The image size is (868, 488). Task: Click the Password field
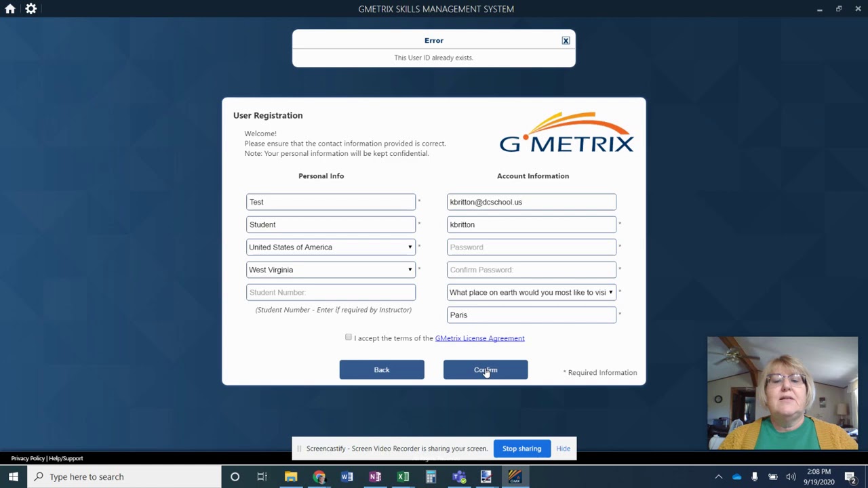click(532, 247)
